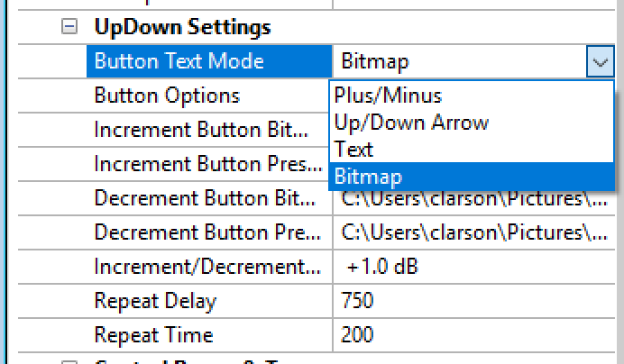
Task: Edit the +1.0 dB value field
Action: pyautogui.click(x=474, y=267)
